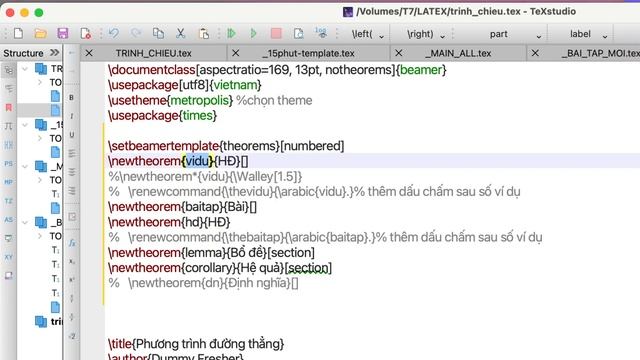
Task: Collapse the _B... document tree node
Action: click(x=25, y=222)
